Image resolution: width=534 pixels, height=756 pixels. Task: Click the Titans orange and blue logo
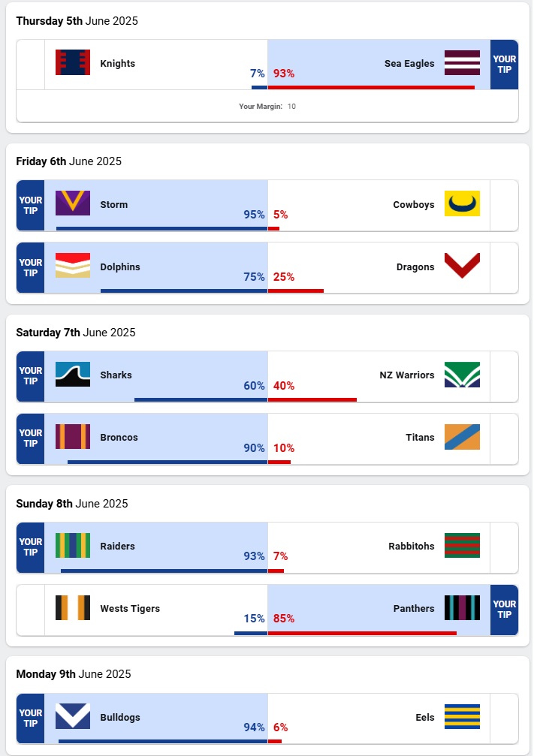pos(462,437)
